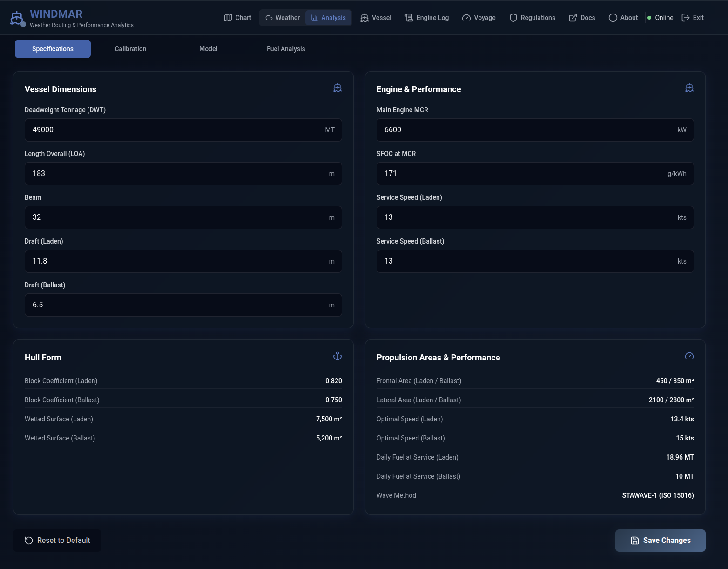Click Reset to Default
Screen dimensions: 728x569
click(57, 541)
